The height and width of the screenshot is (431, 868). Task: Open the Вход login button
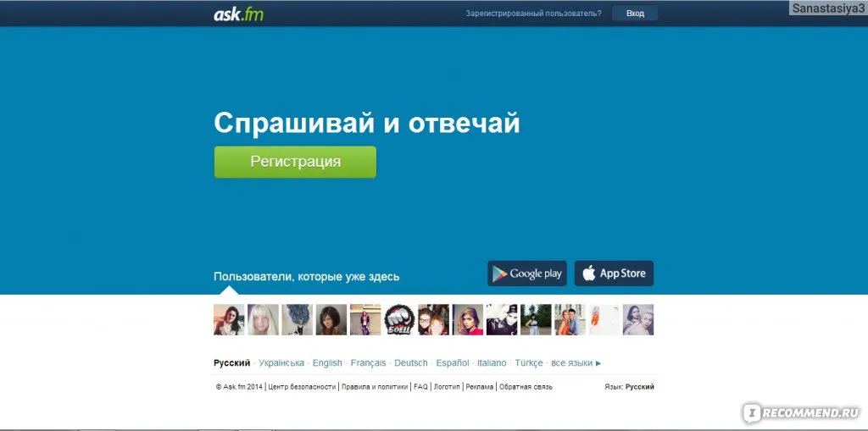pos(635,14)
